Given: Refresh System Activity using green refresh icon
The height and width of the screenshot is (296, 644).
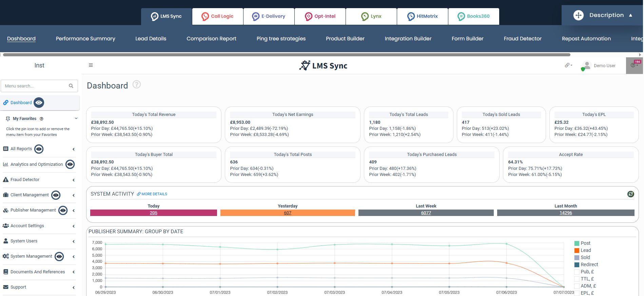Looking at the screenshot, I should [x=631, y=194].
